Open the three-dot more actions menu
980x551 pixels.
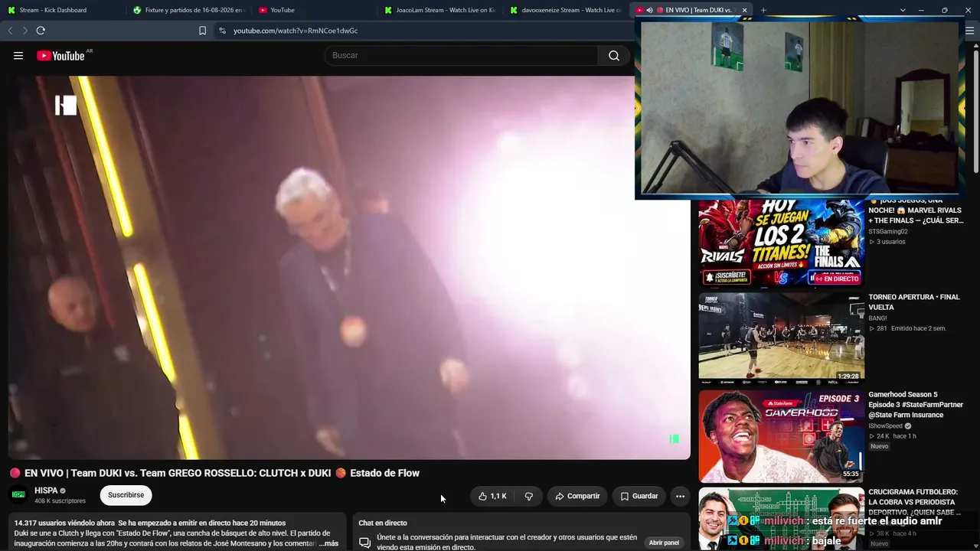[x=680, y=496]
